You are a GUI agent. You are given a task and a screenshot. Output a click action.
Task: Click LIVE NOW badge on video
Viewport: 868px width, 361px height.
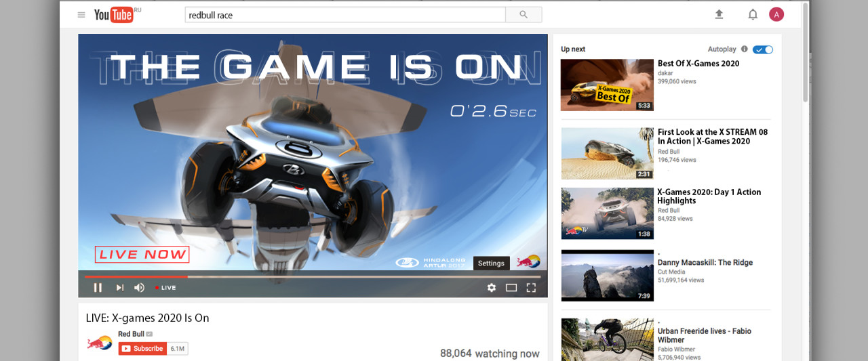click(x=142, y=255)
